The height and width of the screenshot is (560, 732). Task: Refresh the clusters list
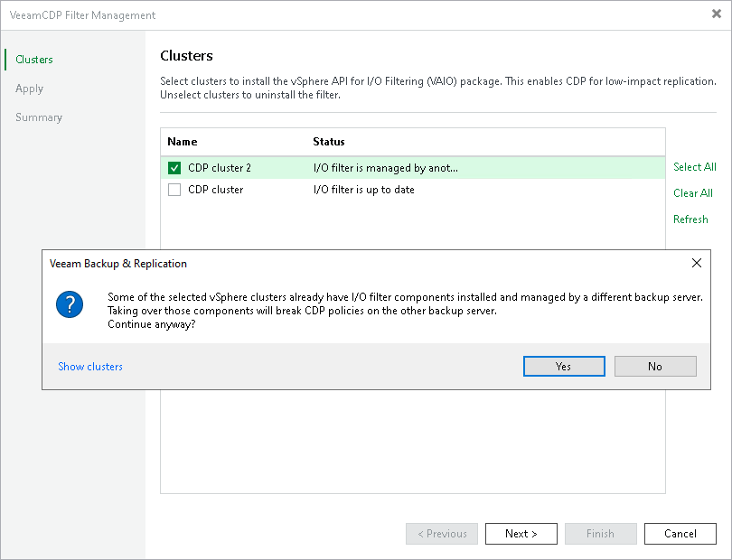690,219
